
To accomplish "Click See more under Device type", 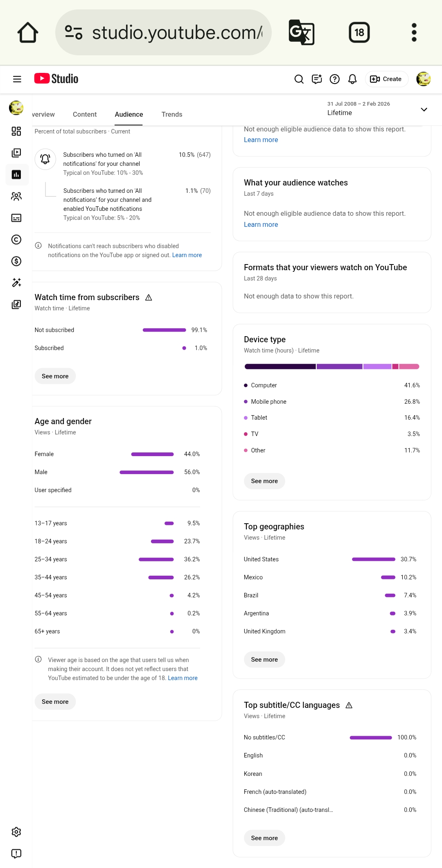I will click(264, 481).
